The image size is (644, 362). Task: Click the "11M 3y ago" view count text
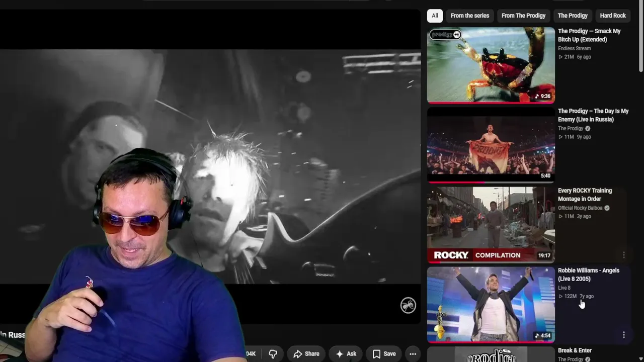[575, 216]
